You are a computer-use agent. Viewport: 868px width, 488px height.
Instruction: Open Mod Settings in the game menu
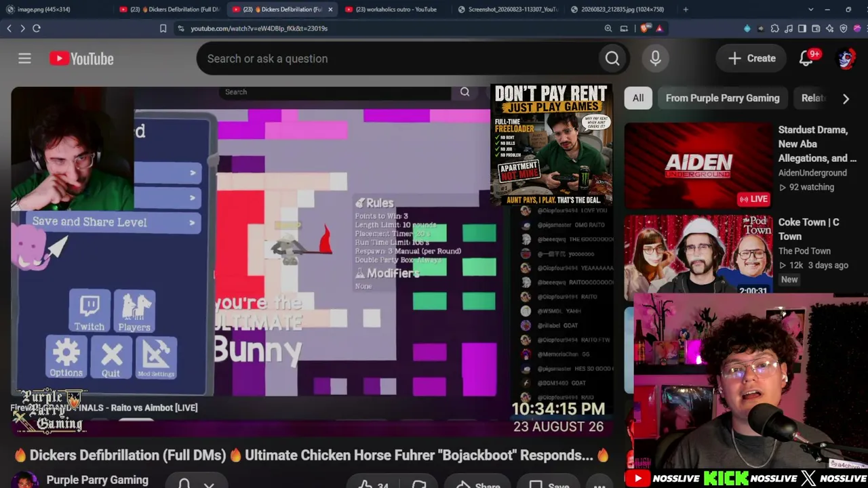(x=156, y=357)
